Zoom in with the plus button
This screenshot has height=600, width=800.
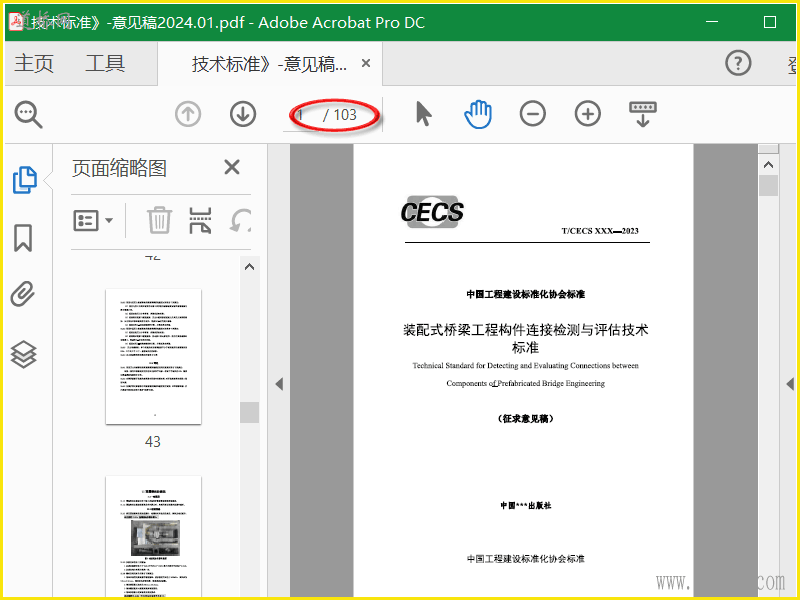(x=588, y=114)
